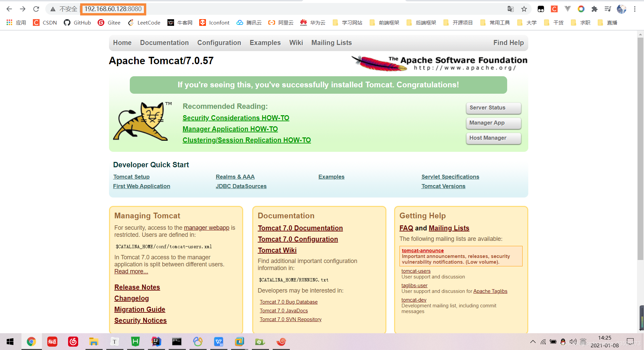Open the Documentation nav item
The width and height of the screenshot is (644, 350).
click(x=164, y=43)
